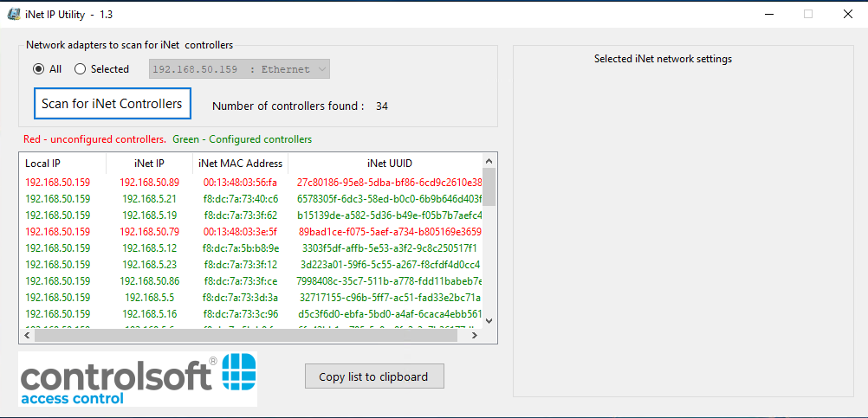Image resolution: width=868 pixels, height=418 pixels.
Task: Click MAC address f8:dc:7a:73:3f:12
Action: coord(241,264)
